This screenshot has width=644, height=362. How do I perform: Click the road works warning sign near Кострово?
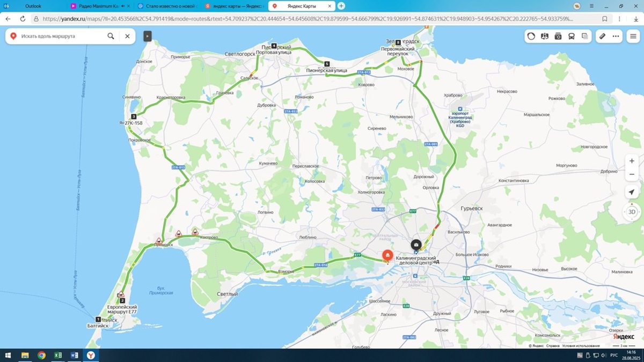(x=195, y=232)
